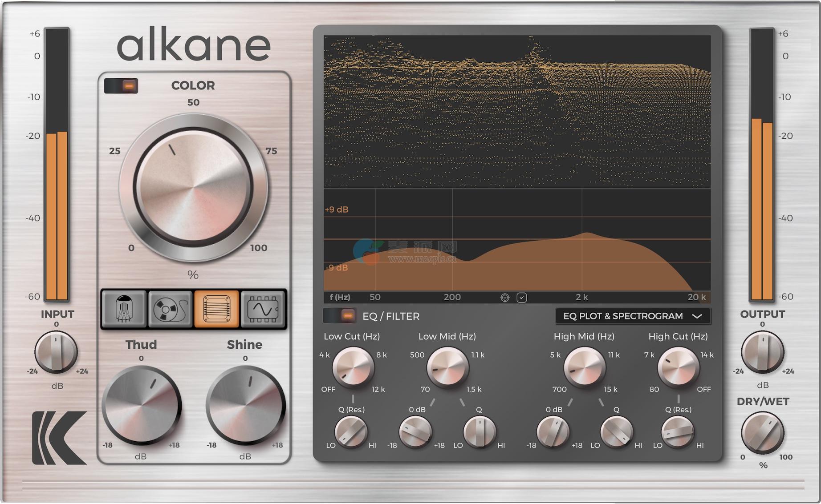Click the OUTPUT gain knob
This screenshot has height=504, width=821.
tap(762, 352)
